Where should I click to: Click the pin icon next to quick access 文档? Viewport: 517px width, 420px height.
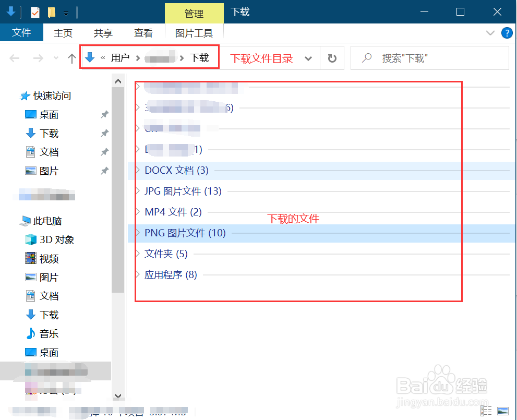[104, 152]
